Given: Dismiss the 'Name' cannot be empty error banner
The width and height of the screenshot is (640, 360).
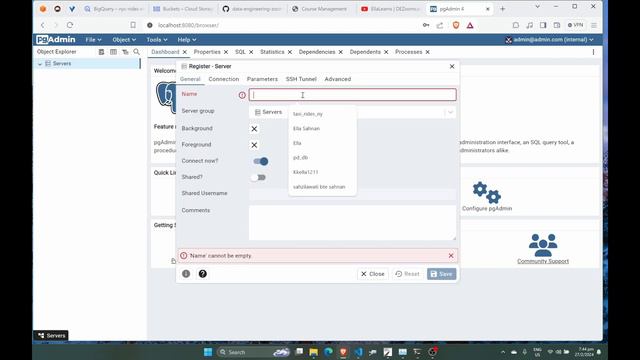Looking at the screenshot, I should (451, 256).
